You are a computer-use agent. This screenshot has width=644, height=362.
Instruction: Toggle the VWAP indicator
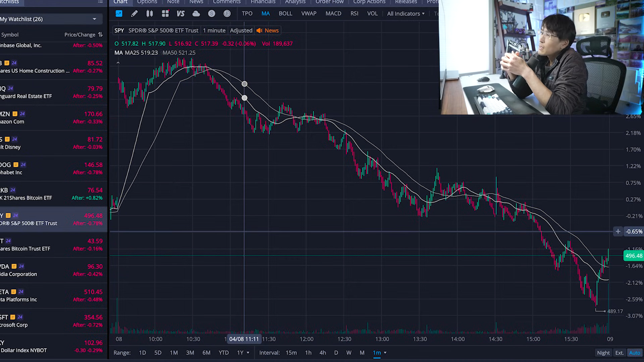click(309, 13)
